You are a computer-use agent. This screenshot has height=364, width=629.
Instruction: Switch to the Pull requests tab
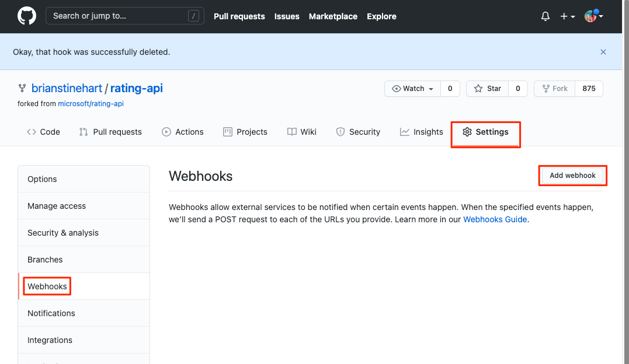[x=110, y=132]
